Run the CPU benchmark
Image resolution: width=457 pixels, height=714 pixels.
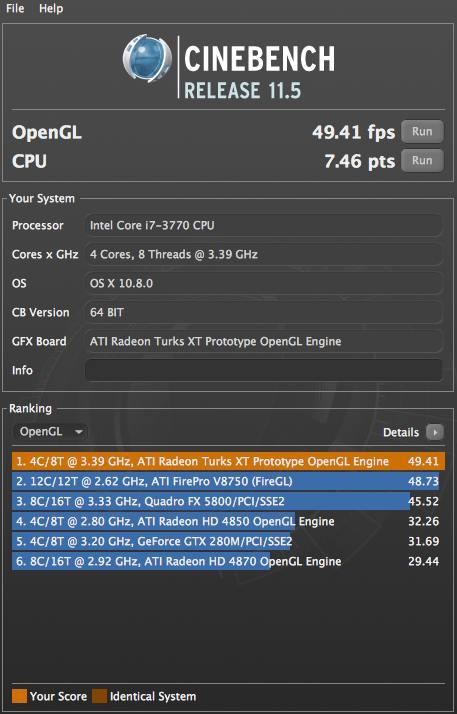[422, 160]
